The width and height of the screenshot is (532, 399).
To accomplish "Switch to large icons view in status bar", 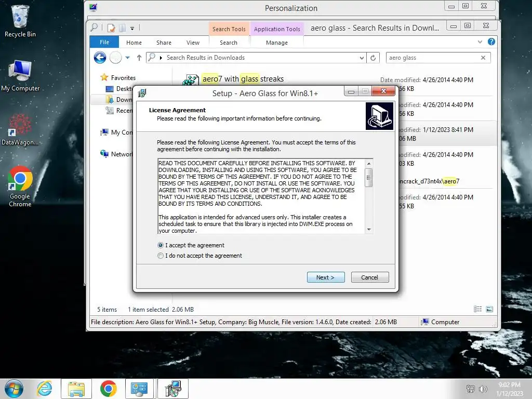I will (489, 309).
